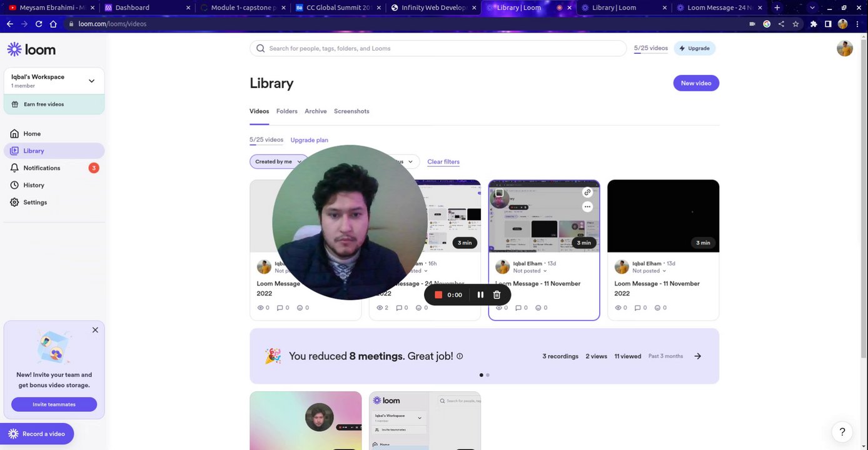Image resolution: width=868 pixels, height=450 pixels.
Task: Delete the recording with trash icon
Action: point(497,295)
